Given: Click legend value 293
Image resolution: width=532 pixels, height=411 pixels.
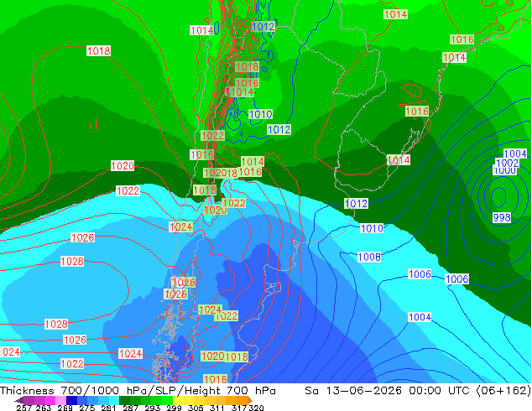Looking at the screenshot, I should (x=153, y=408).
